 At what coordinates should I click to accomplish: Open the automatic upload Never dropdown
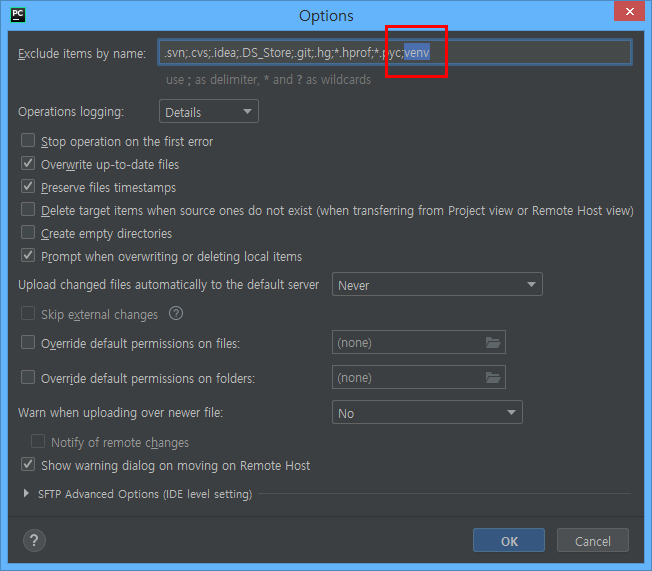(x=437, y=284)
